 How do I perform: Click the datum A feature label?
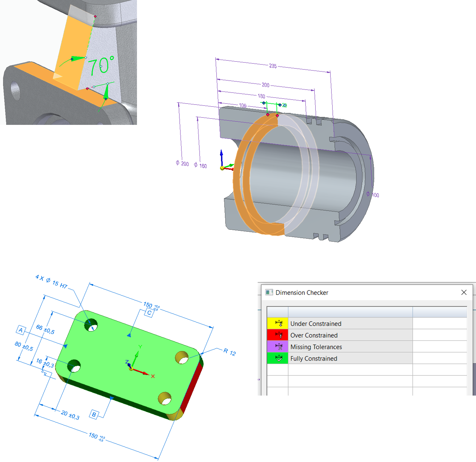21,330
